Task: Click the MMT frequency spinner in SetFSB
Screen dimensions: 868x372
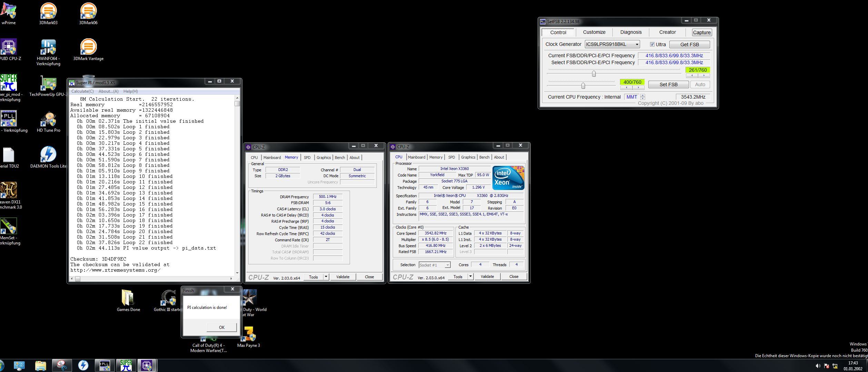Action: [x=642, y=97]
